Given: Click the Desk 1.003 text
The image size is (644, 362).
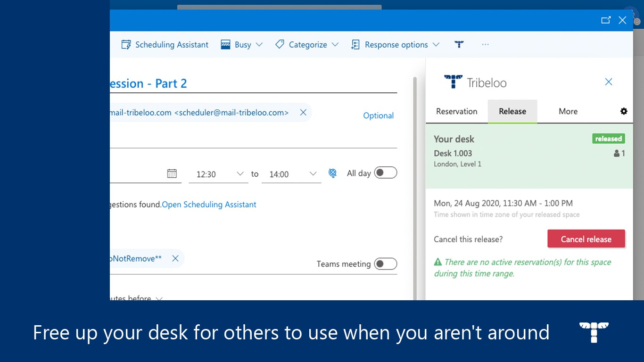Looking at the screenshot, I should tap(453, 153).
